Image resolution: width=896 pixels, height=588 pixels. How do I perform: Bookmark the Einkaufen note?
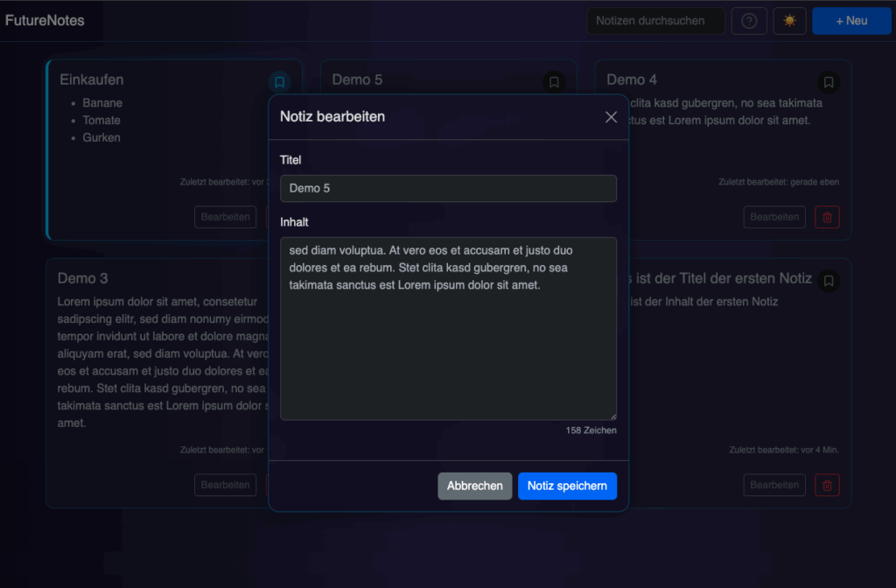279,81
